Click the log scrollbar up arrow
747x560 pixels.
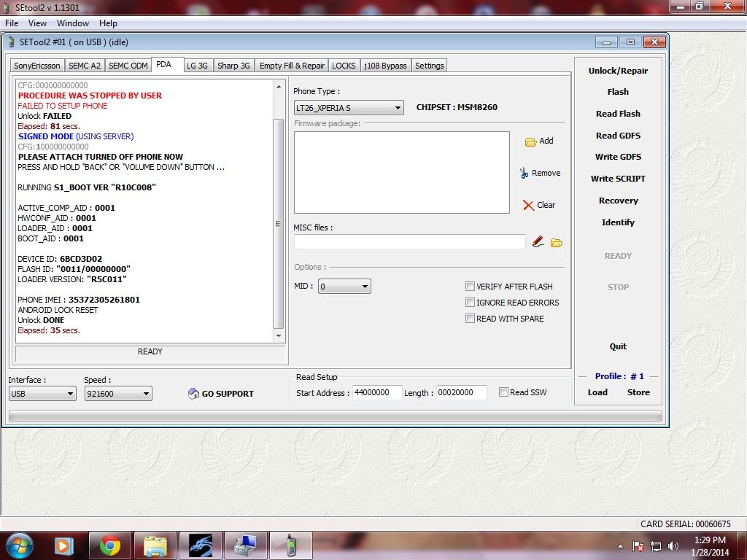coord(278,87)
